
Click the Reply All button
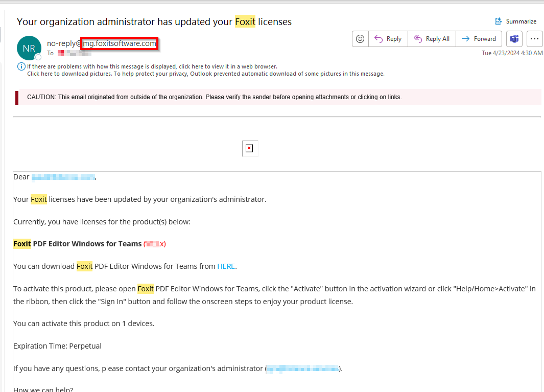pyautogui.click(x=432, y=39)
